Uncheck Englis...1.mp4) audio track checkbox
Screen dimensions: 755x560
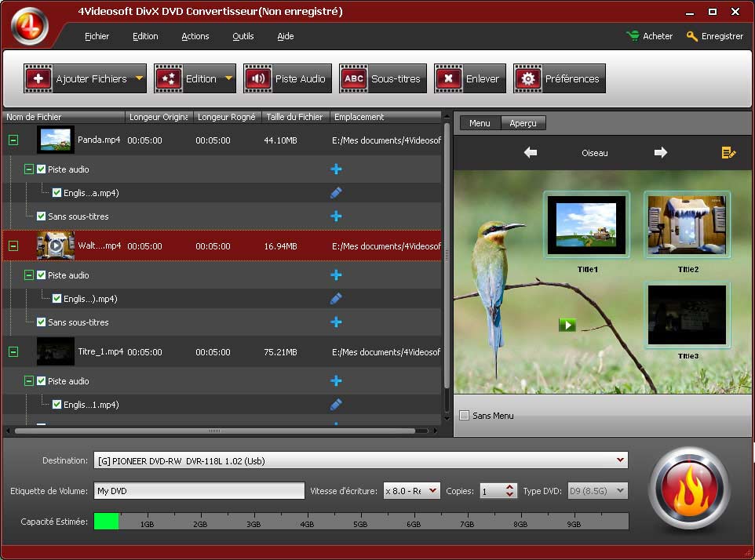click(x=57, y=404)
